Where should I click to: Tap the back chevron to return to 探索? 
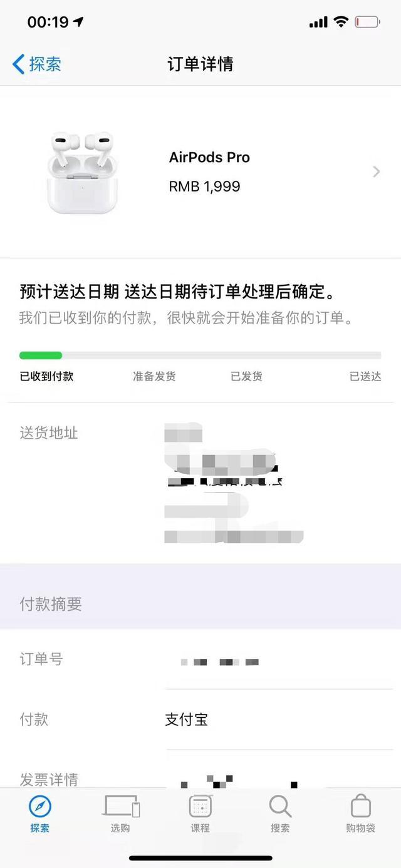click(x=18, y=64)
